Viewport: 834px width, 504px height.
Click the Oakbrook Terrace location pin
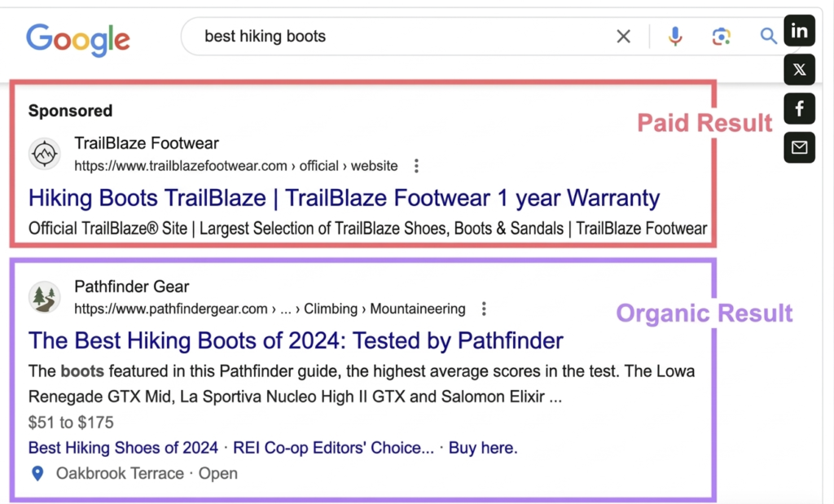[37, 473]
